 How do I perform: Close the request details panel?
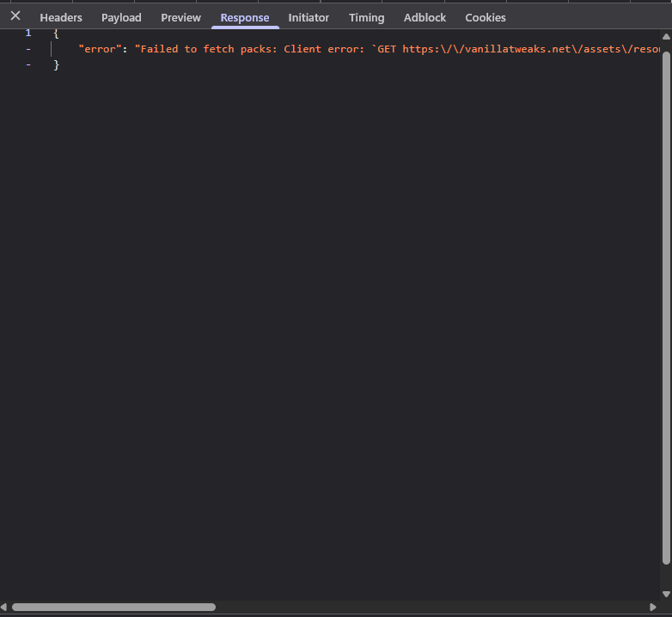coord(15,15)
